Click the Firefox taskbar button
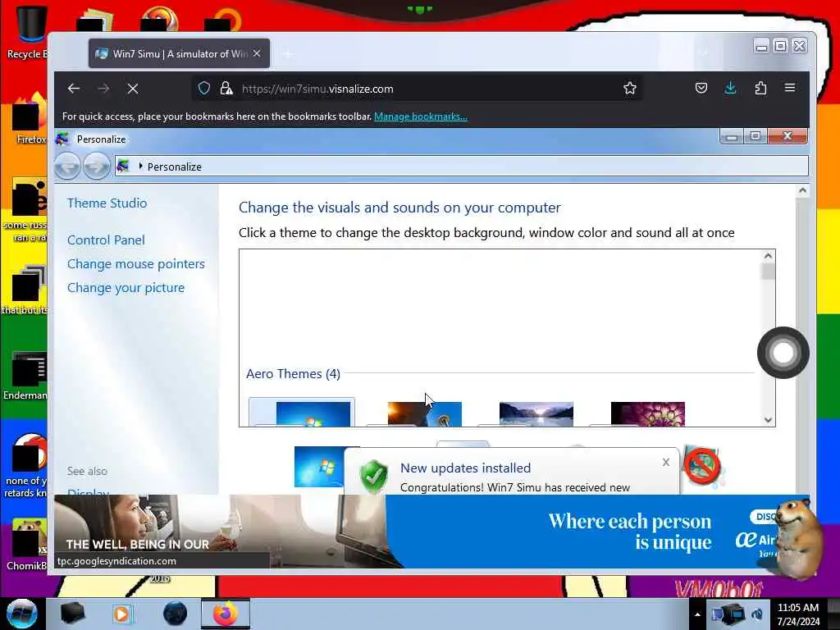This screenshot has width=840, height=630. [x=226, y=614]
